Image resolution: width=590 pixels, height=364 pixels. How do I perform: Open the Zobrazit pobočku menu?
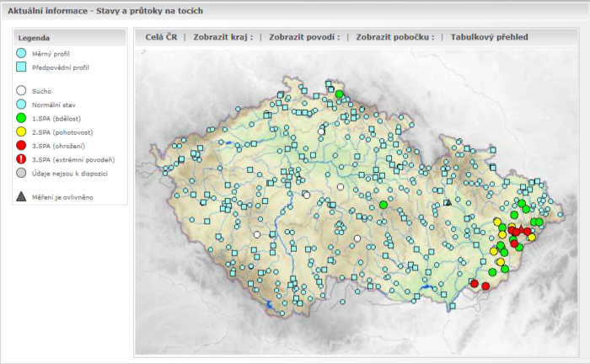(x=395, y=37)
